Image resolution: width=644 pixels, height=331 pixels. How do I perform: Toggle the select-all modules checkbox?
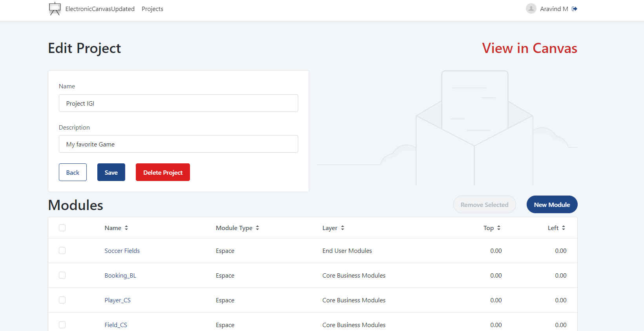click(62, 228)
